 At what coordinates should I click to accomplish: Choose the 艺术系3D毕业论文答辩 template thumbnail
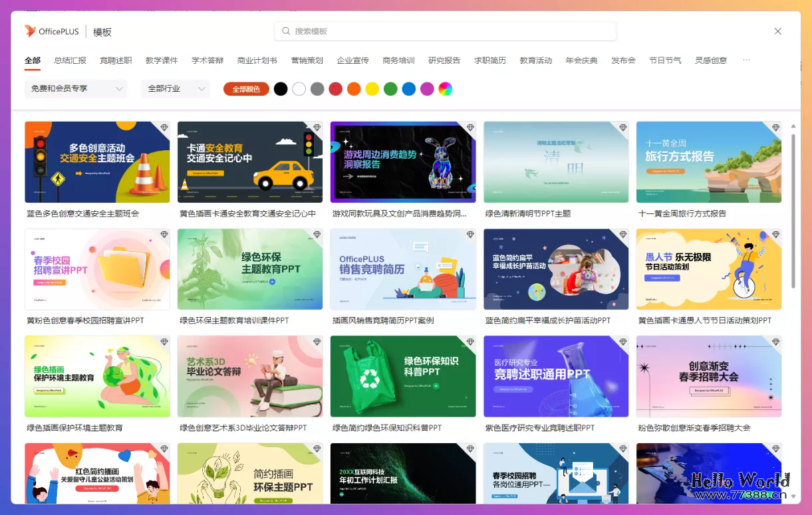250,376
